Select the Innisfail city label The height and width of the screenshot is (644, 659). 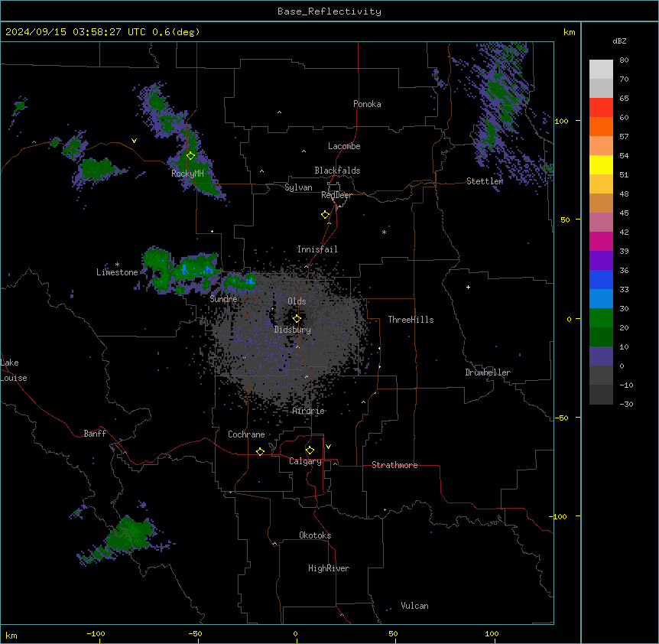tap(317, 249)
